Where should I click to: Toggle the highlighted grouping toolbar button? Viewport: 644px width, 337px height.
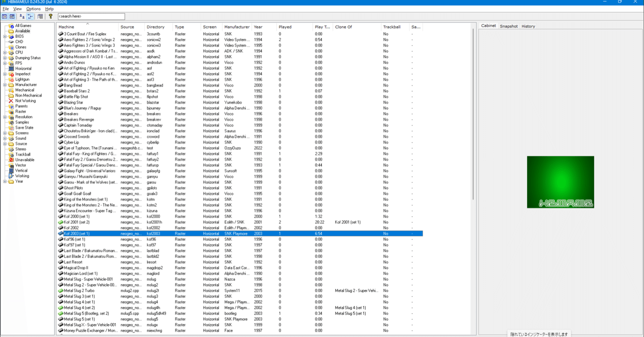[x=29, y=17]
